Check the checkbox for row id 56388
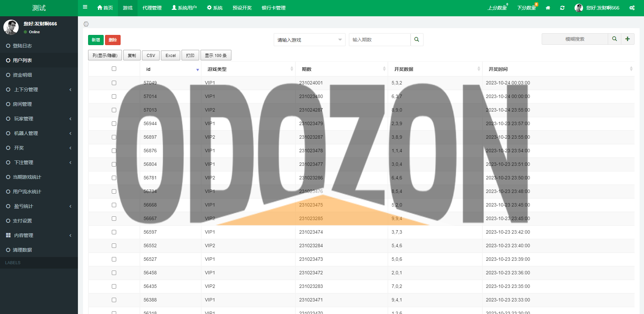 coord(114,300)
